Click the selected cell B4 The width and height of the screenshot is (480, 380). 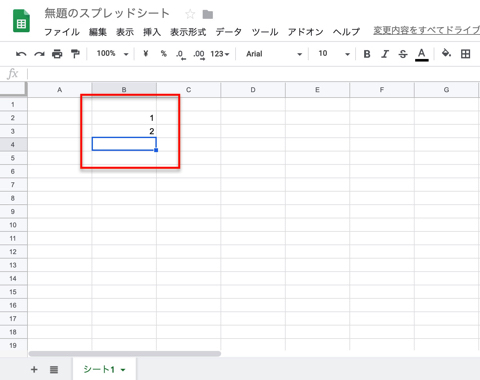(124, 144)
